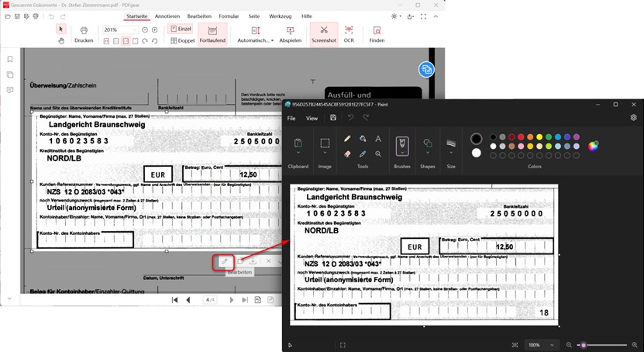This screenshot has width=644, height=352.
Task: Go to next page in PDFgear
Action: (x=232, y=300)
